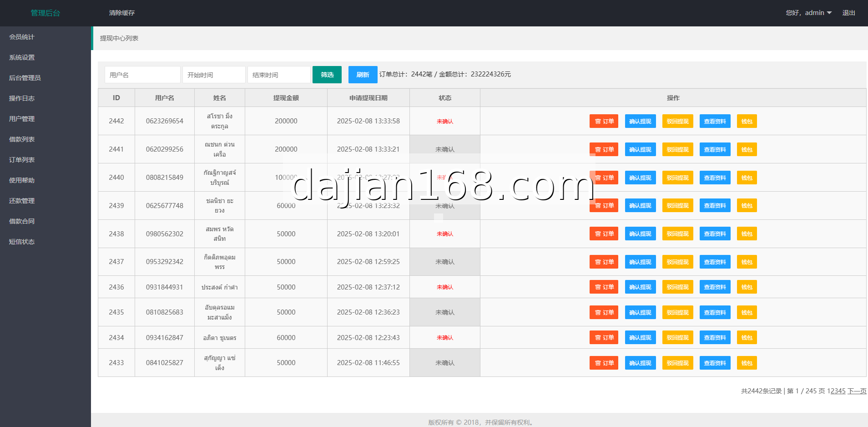The image size is (868, 427).
Task: Open wallet (钱包) for ID 2439
Action: pos(747,205)
